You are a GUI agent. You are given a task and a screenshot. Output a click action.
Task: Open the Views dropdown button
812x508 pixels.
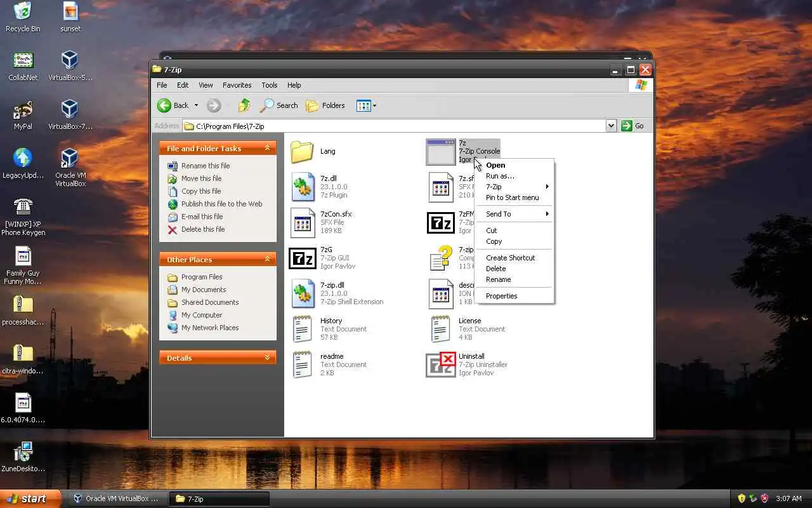367,105
